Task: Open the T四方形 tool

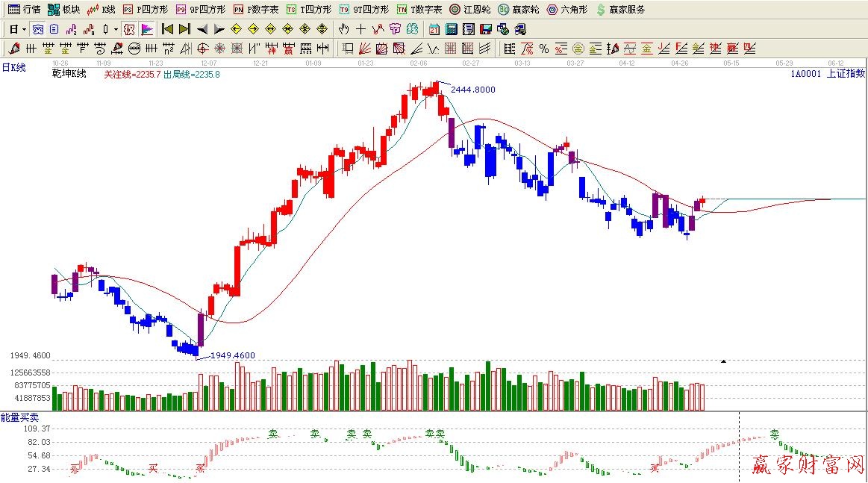Action: coord(309,10)
